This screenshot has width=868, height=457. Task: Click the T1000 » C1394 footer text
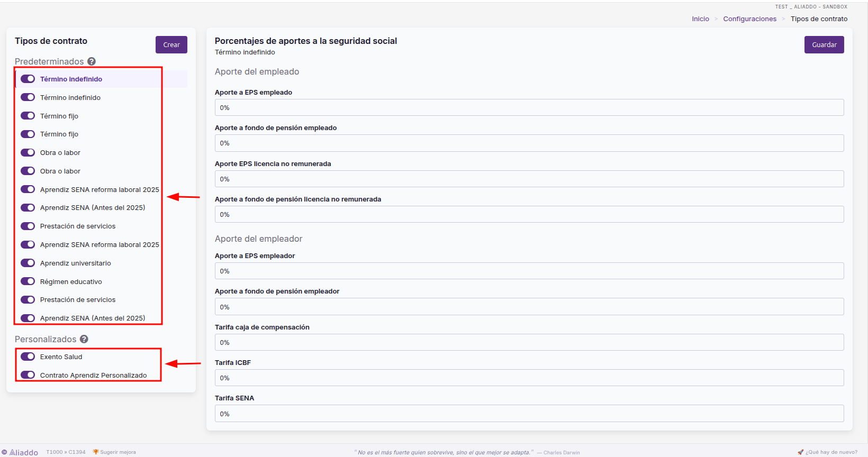tap(66, 452)
